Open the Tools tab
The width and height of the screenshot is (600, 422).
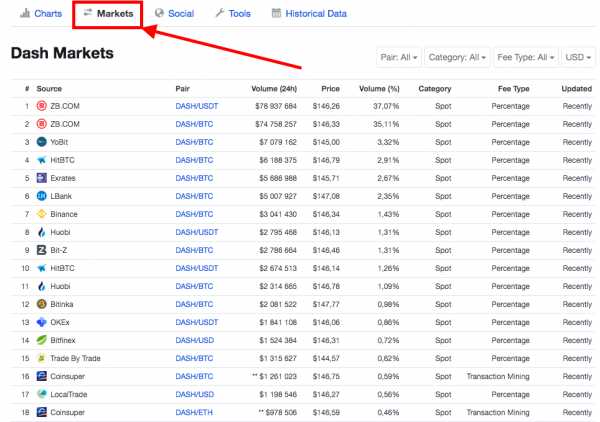click(233, 13)
